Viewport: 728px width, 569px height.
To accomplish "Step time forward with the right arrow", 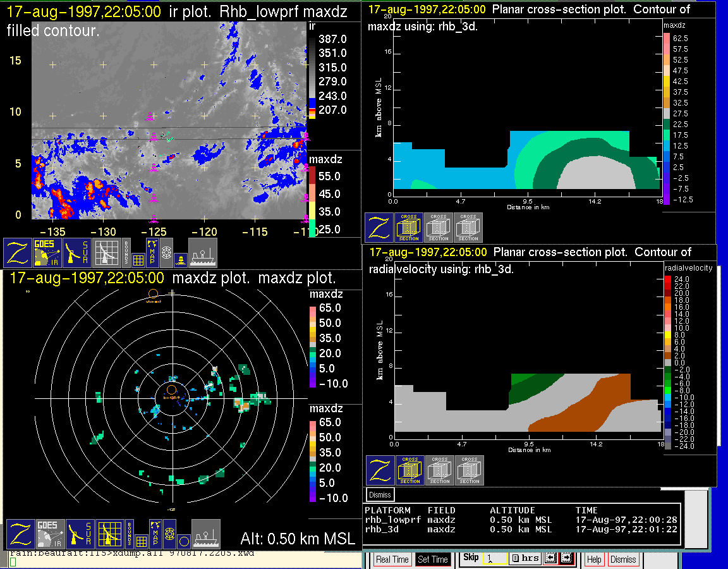I will point(567,558).
